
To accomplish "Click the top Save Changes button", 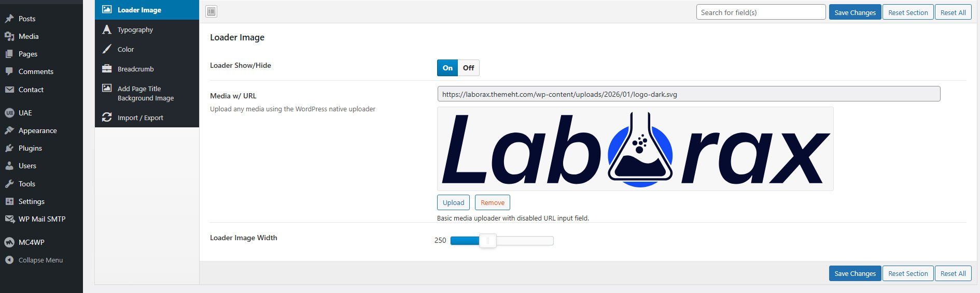I will [x=855, y=12].
